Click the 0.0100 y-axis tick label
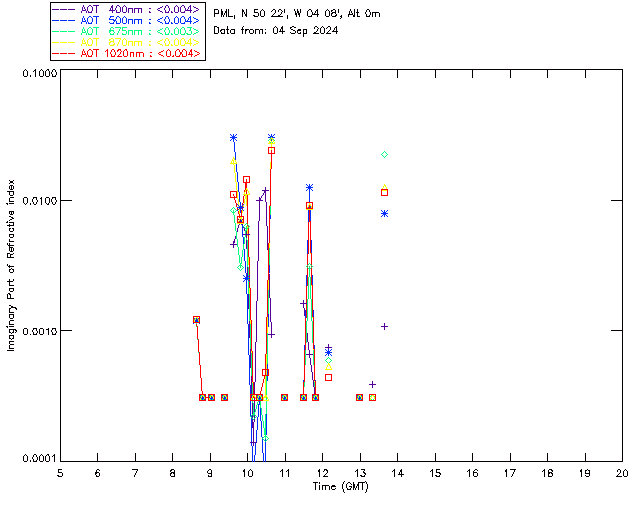 (39, 201)
